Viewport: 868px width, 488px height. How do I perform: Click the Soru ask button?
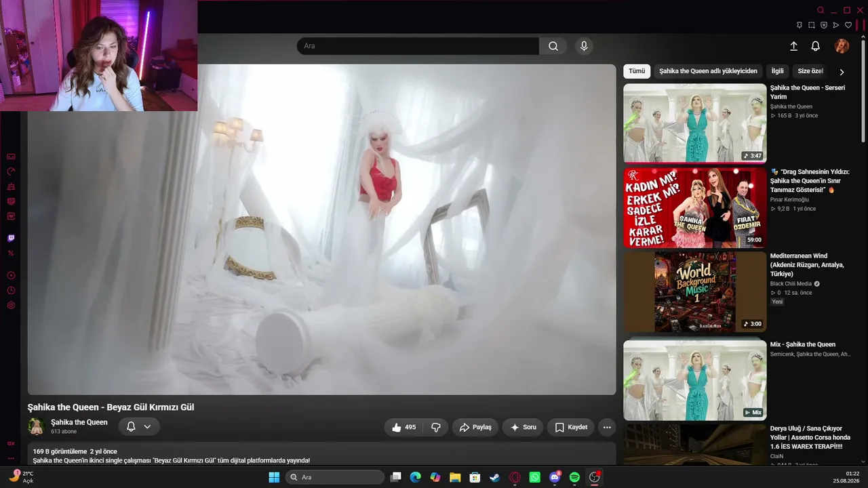click(x=523, y=428)
